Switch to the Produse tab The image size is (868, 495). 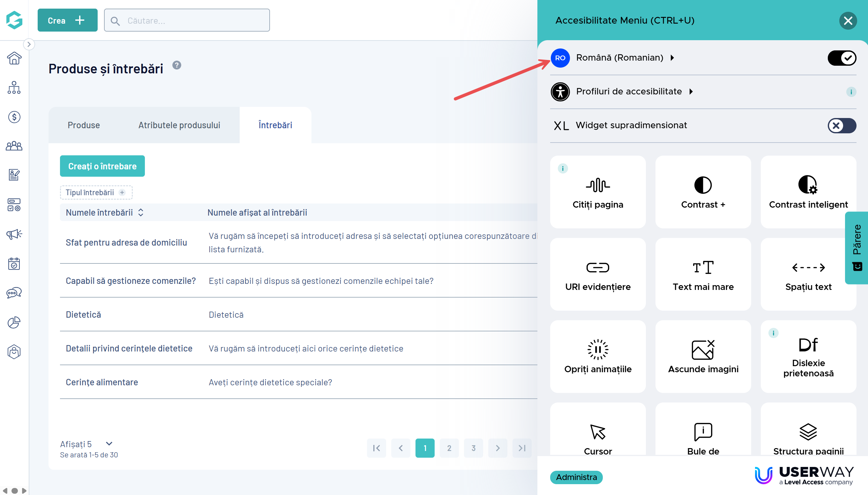point(84,125)
